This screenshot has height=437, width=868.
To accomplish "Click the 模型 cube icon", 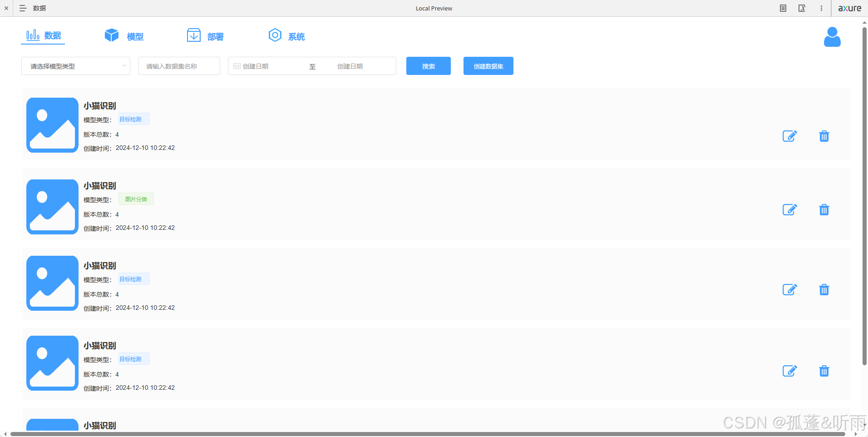I will coord(111,35).
